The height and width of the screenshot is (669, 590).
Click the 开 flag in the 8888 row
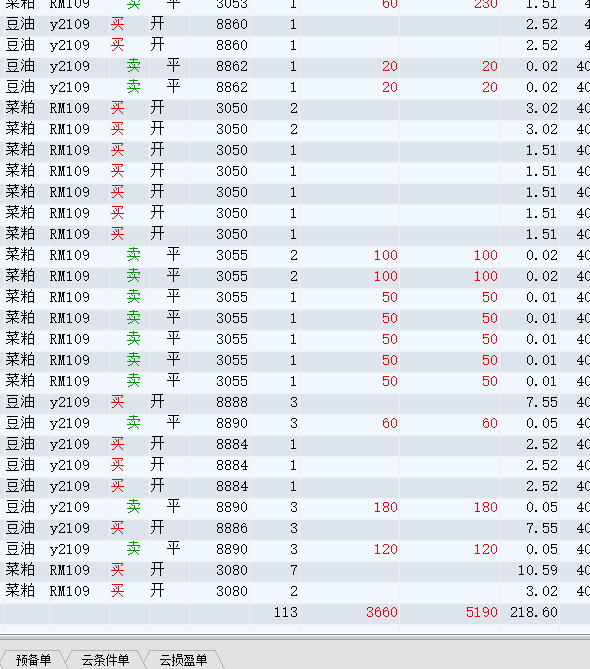coord(157,402)
